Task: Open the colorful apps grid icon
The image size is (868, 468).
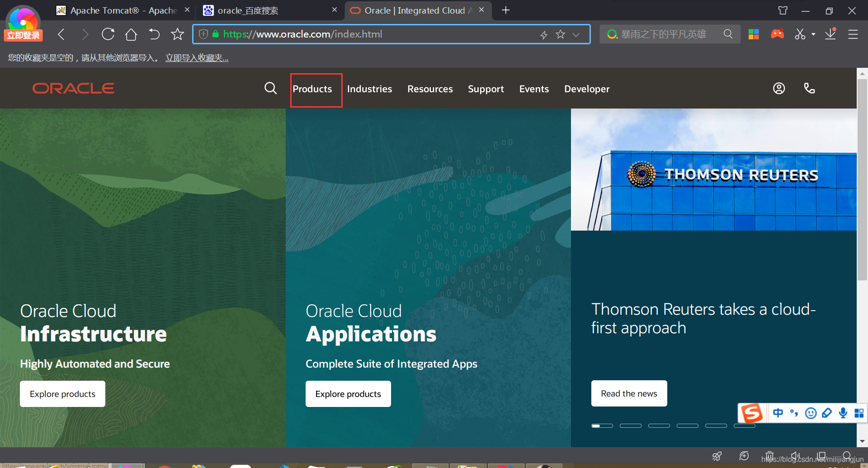Action: tap(754, 34)
